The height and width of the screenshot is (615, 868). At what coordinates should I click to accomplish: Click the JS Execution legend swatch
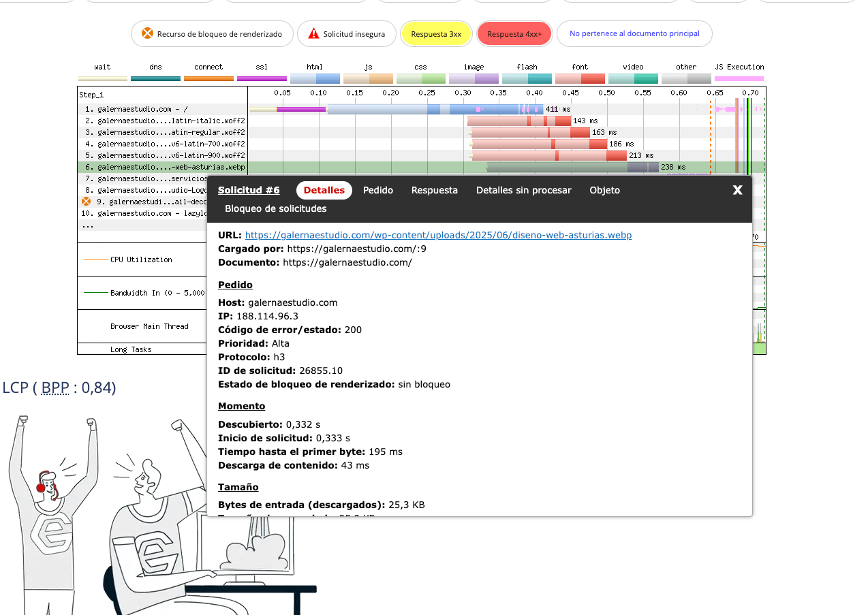(x=739, y=78)
